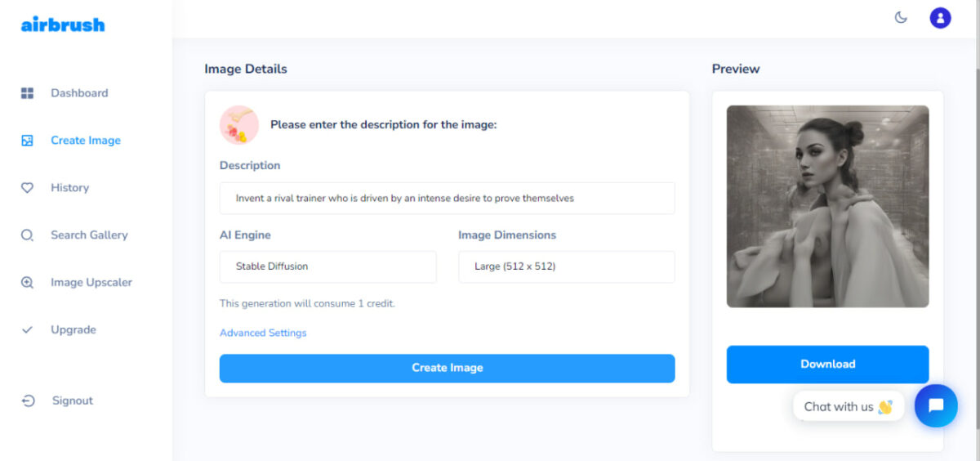Click the History heart icon

[x=27, y=188]
